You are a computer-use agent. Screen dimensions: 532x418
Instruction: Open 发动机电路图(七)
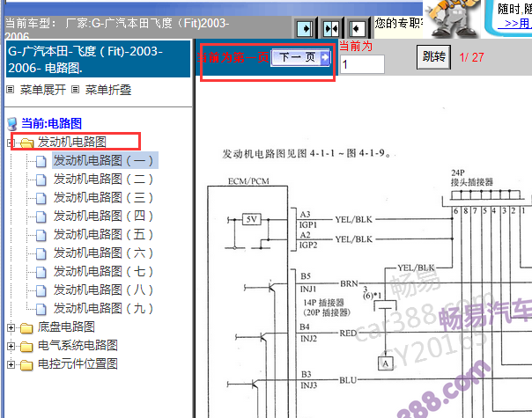pyautogui.click(x=103, y=272)
